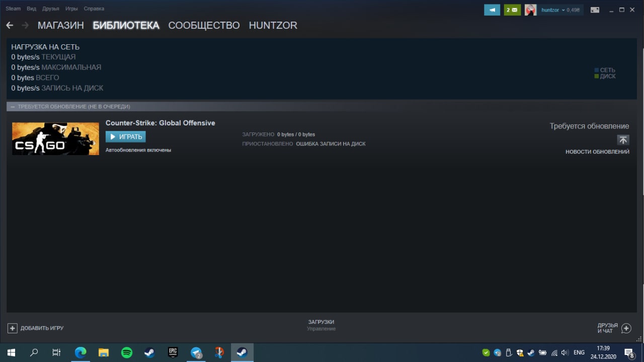Viewport: 644px width, 362px height.
Task: Open the Вид menu
Action: point(31,9)
